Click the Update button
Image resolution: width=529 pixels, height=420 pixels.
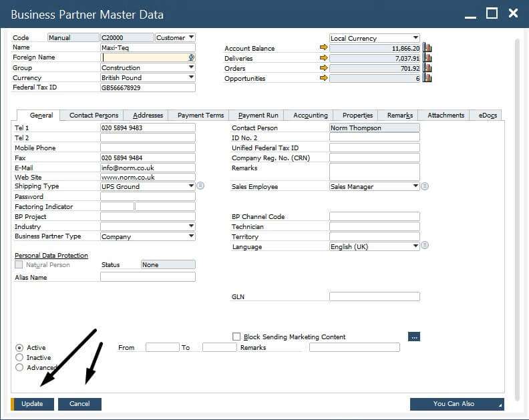tap(32, 404)
